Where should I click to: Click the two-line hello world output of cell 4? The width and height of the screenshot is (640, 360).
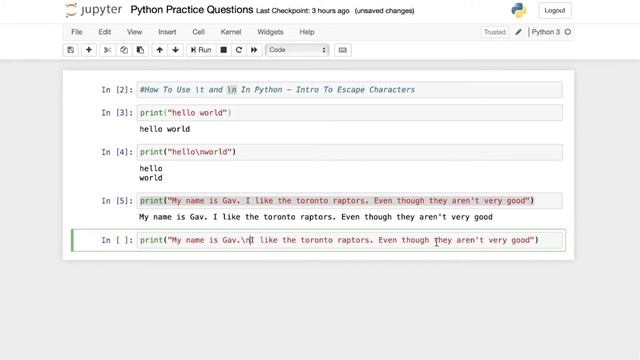point(151,173)
